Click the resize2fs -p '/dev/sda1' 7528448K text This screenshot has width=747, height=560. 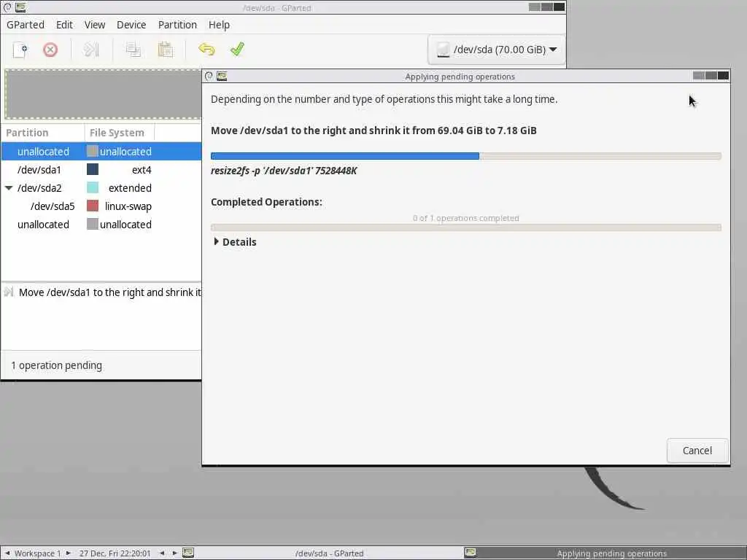(x=284, y=171)
